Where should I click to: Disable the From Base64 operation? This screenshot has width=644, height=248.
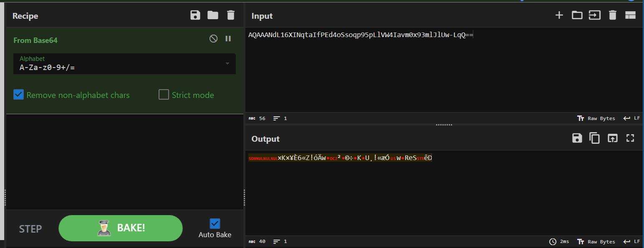click(x=213, y=39)
